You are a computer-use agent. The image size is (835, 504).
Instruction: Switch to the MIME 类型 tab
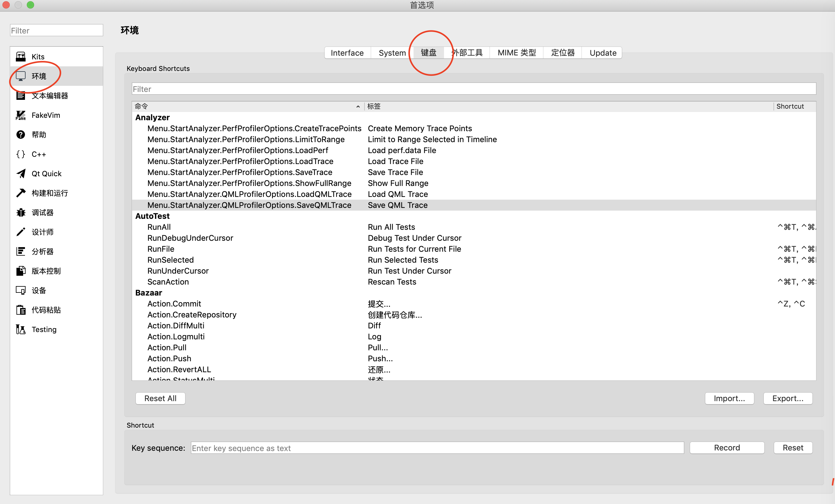coord(516,52)
